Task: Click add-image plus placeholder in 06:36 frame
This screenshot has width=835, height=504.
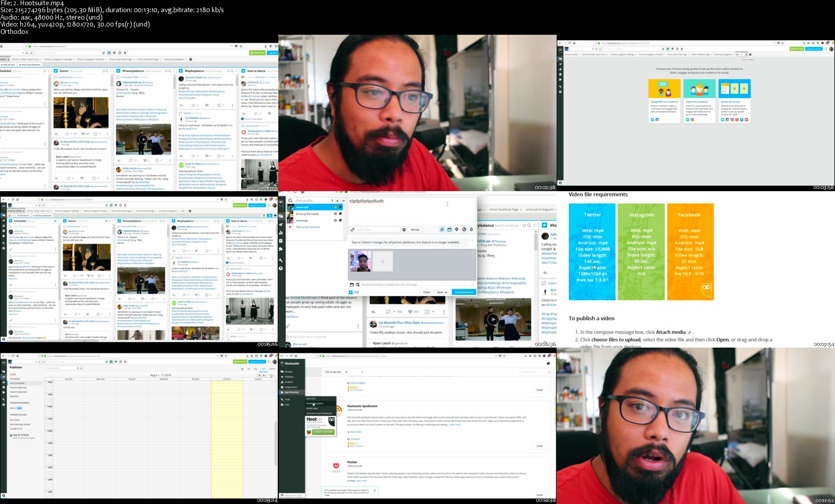Action: click(383, 262)
